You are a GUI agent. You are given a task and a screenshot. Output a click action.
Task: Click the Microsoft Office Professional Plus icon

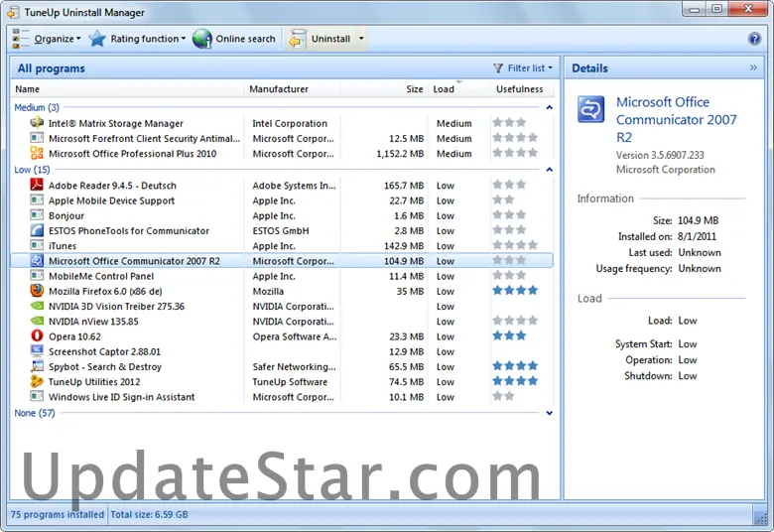(37, 154)
